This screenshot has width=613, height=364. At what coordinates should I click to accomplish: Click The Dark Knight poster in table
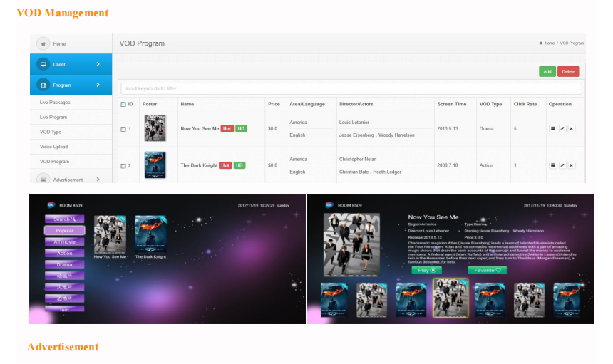[155, 165]
